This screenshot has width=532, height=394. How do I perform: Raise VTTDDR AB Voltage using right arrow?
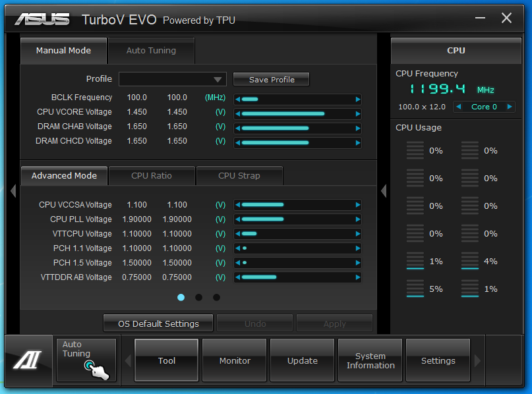357,277
